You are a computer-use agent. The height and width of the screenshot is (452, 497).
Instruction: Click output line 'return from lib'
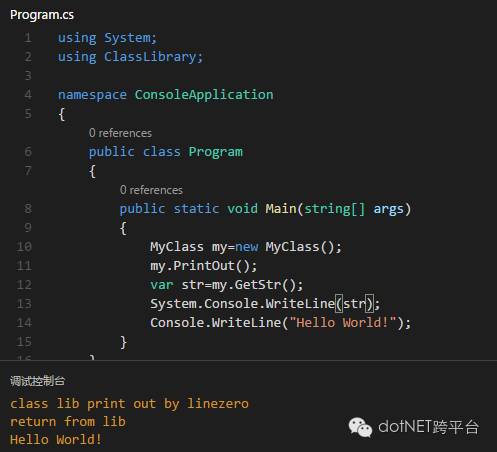(68, 422)
